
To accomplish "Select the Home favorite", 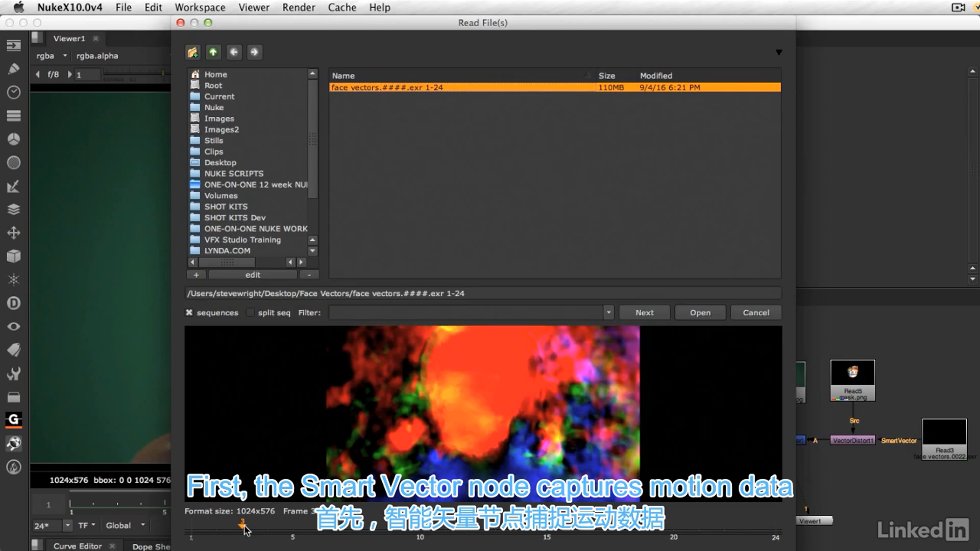I will pos(215,74).
